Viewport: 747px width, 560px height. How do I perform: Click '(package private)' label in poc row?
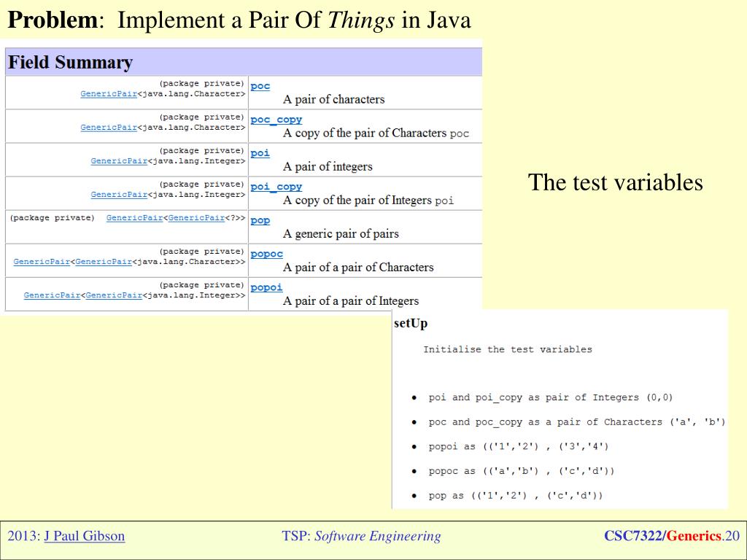click(201, 84)
